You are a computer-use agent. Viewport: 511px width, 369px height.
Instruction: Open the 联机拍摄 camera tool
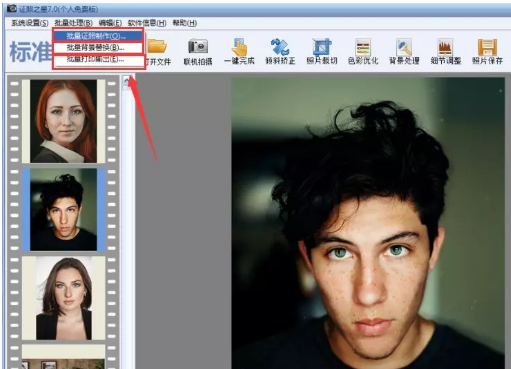pos(198,47)
